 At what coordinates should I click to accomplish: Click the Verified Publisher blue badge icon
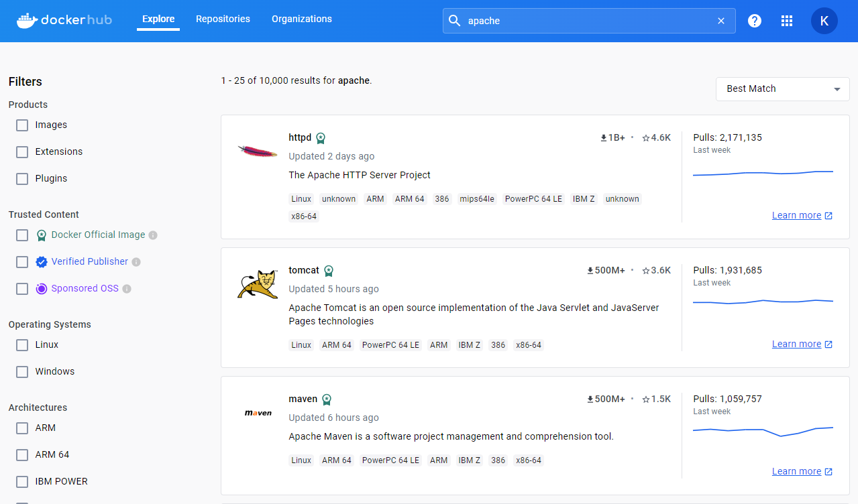click(x=42, y=262)
